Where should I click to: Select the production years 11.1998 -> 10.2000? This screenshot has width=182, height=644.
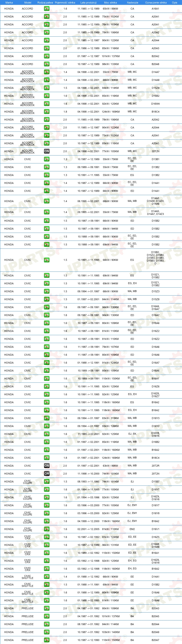(x=88, y=473)
